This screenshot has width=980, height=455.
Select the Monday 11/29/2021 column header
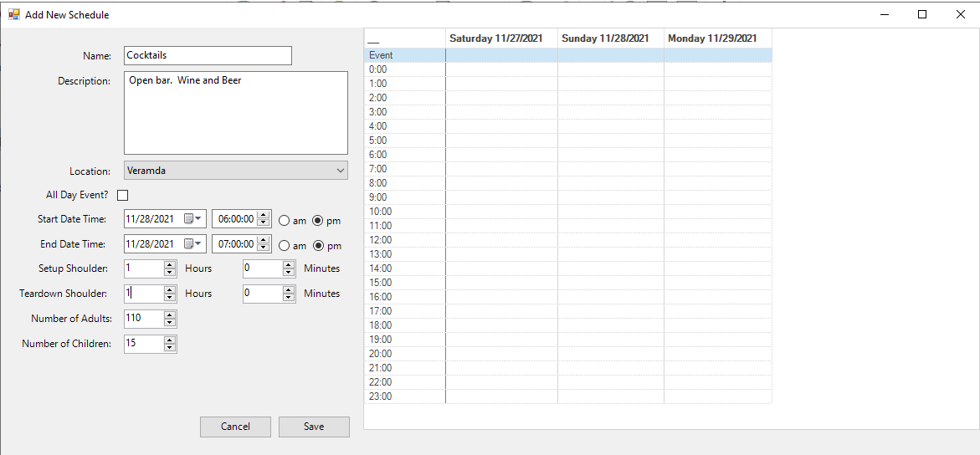[x=717, y=38]
